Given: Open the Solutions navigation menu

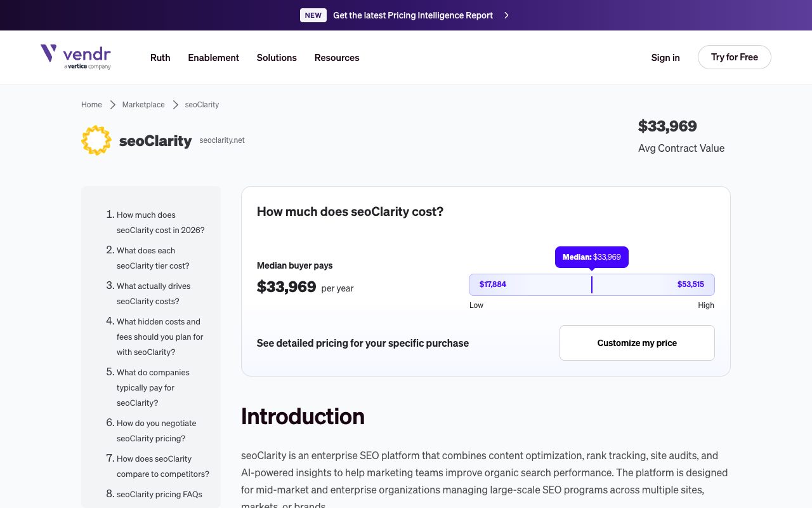Looking at the screenshot, I should pos(277,58).
